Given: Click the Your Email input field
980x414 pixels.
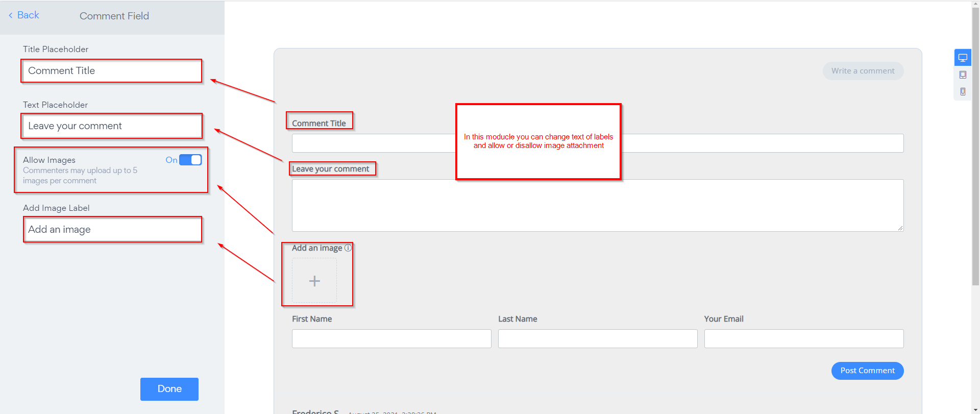Looking at the screenshot, I should tap(804, 339).
